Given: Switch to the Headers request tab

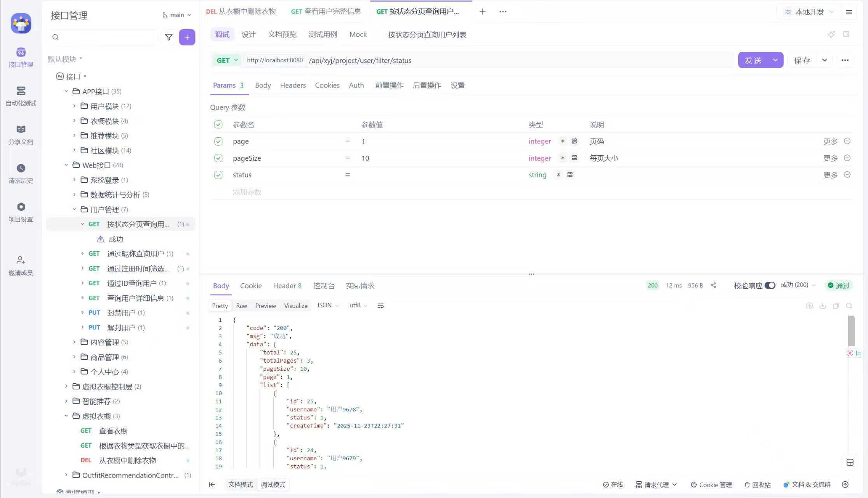Looking at the screenshot, I should tap(293, 85).
